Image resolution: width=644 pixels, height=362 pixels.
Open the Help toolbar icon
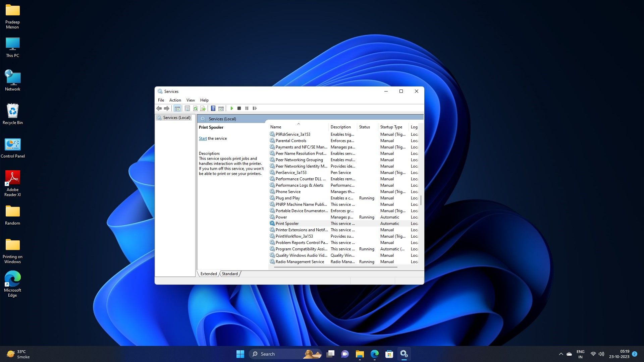(213, 108)
